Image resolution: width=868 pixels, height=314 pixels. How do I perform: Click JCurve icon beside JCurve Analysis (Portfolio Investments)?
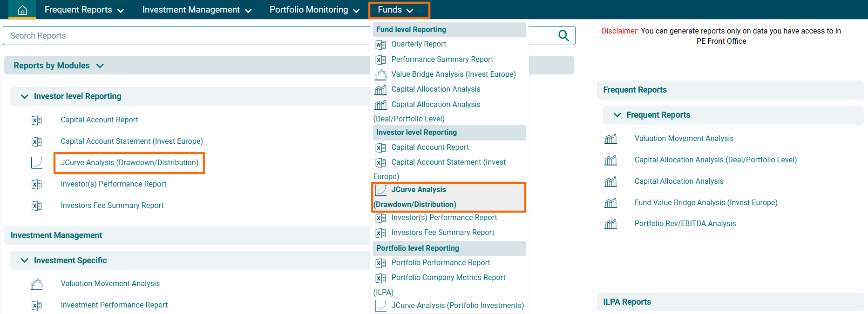tap(380, 306)
